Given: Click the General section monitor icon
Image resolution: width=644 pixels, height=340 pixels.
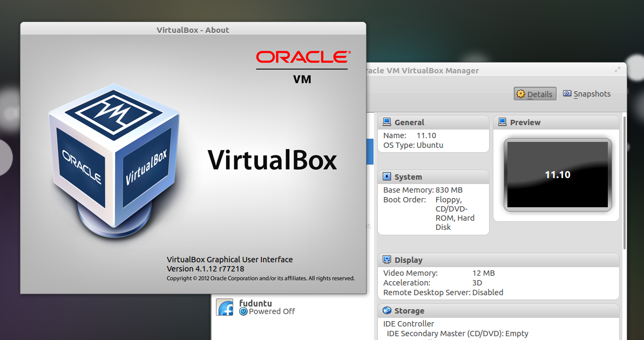Looking at the screenshot, I should point(387,122).
